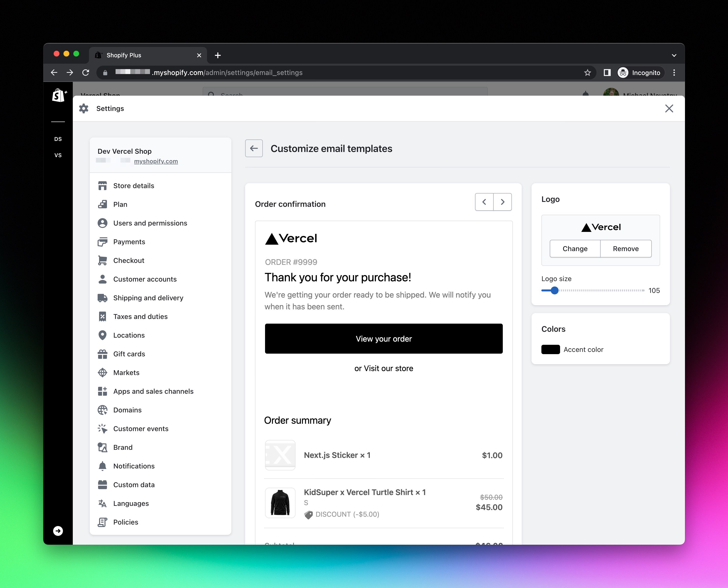Expand sidebar with bottom arrow icon
Screen dimensions: 728x588
coord(58,531)
